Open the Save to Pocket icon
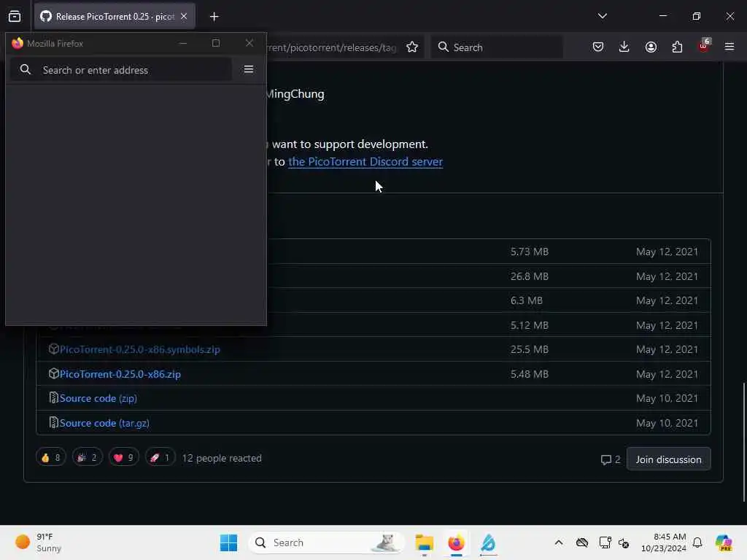 [598, 47]
